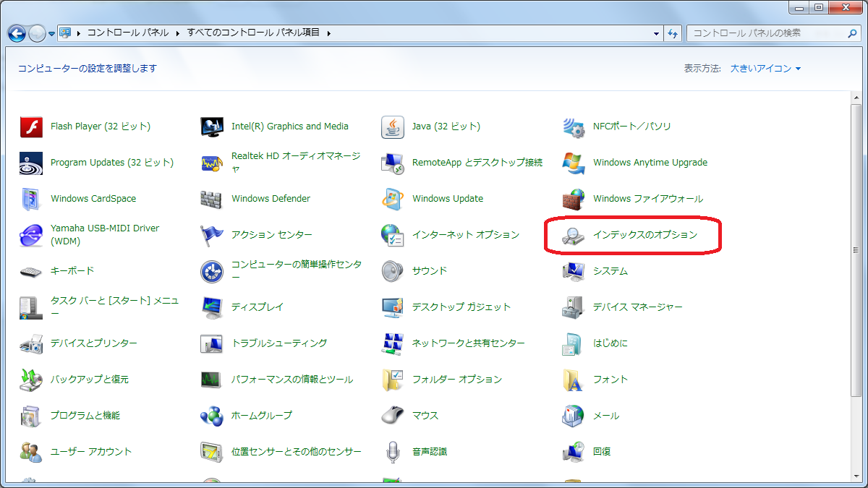This screenshot has height=488, width=868.
Task: Open the トラブルシューティング icon
Action: pos(213,343)
